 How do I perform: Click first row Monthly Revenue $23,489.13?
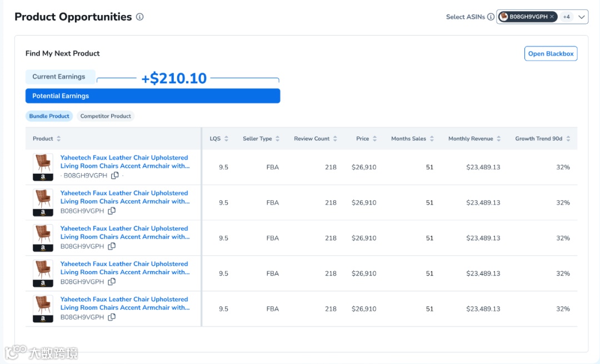point(483,167)
